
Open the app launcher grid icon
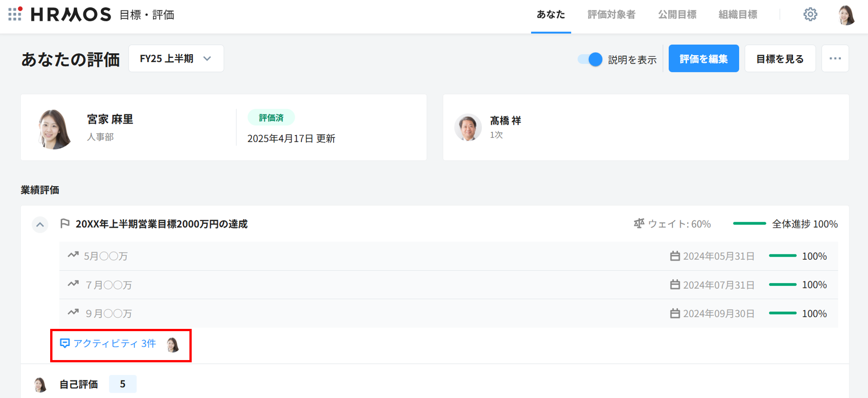pos(15,14)
